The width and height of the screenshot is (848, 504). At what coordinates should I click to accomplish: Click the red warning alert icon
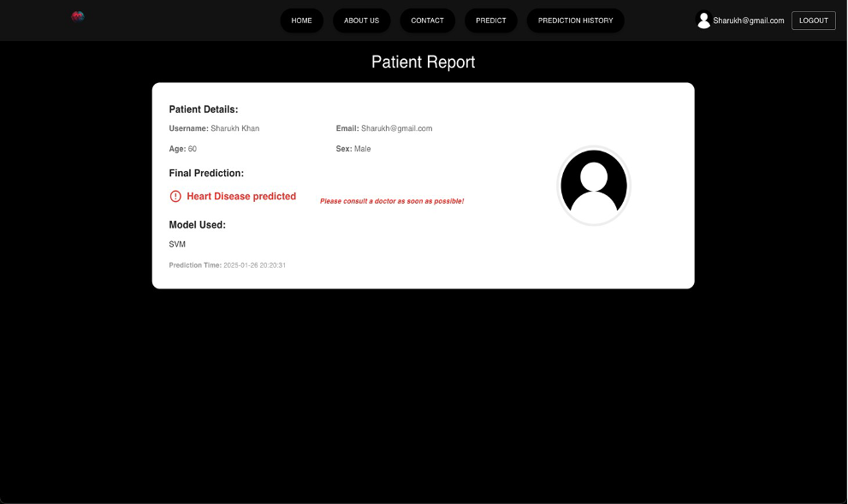click(175, 196)
